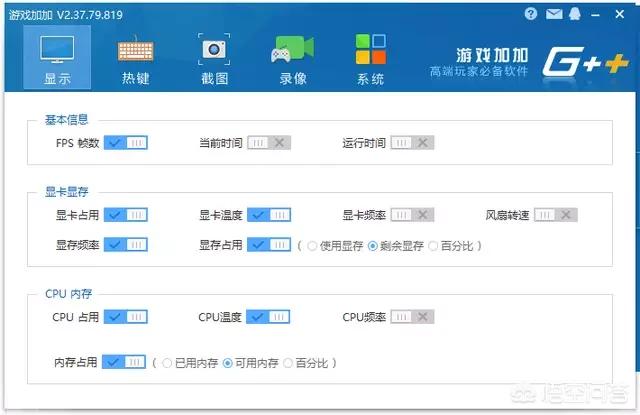Select 百分比 radio next to 剩余显存
This screenshot has height=415, width=640.
433,246
